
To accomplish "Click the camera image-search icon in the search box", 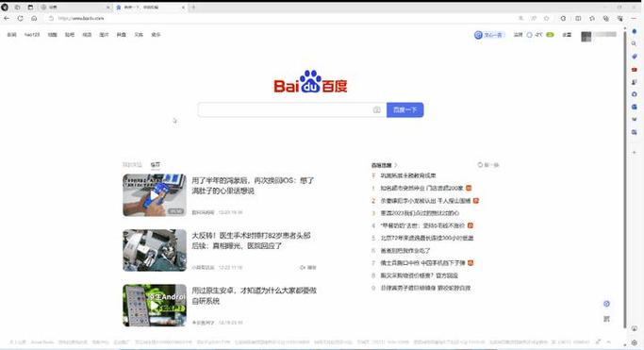I will click(x=376, y=109).
